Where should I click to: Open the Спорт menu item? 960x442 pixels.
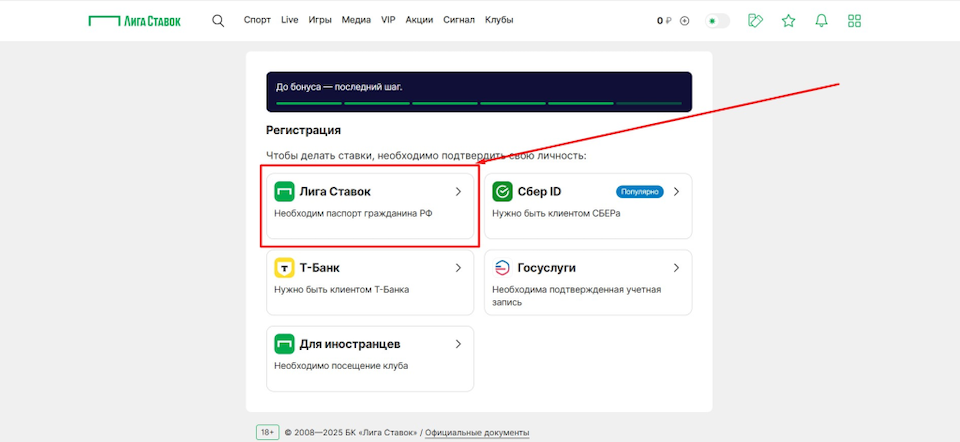(x=257, y=20)
